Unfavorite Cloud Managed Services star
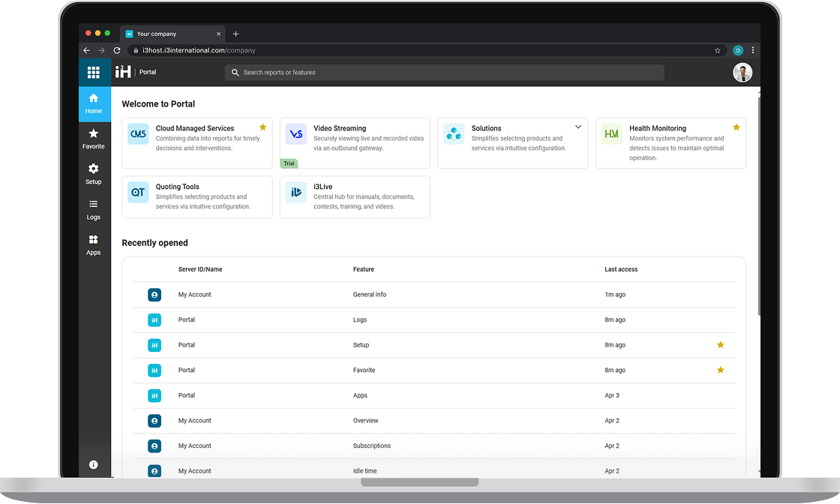840x504 pixels. (x=262, y=127)
